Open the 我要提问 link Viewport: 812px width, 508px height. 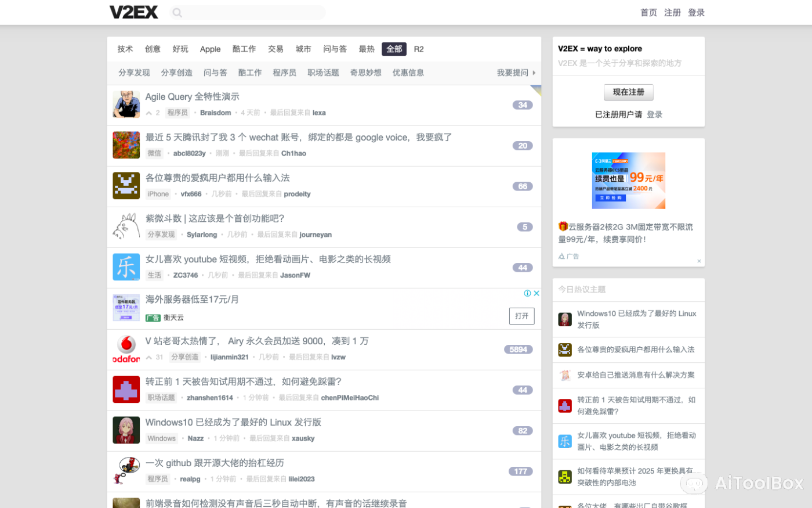click(513, 73)
